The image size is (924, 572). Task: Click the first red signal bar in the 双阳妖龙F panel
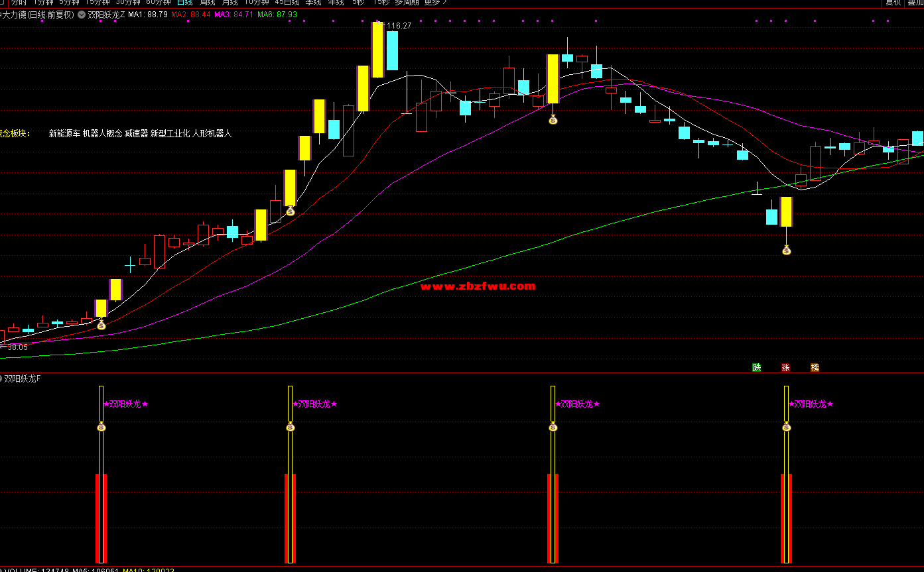click(x=101, y=518)
